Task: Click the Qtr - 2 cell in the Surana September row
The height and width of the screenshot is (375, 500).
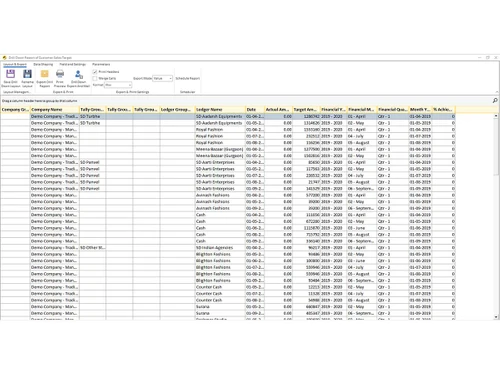Action: 393,313
